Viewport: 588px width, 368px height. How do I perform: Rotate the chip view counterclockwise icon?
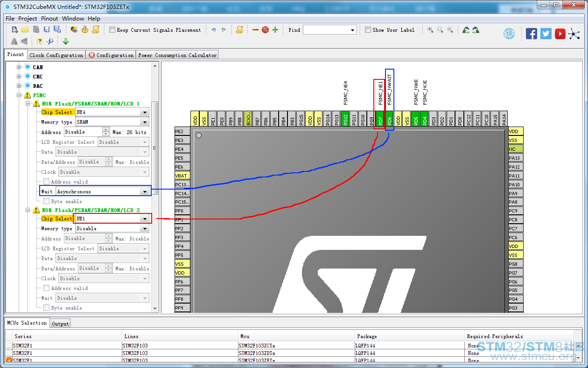click(466, 30)
